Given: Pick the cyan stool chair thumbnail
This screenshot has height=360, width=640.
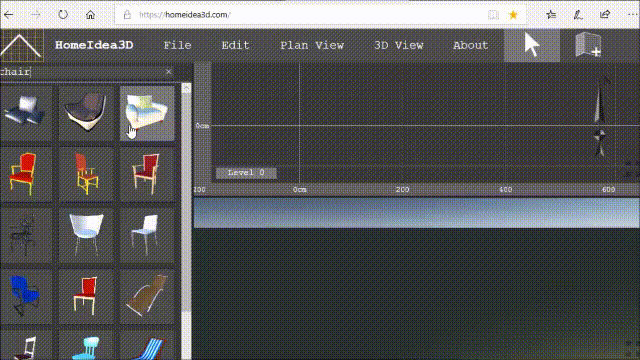Looking at the screenshot, I should pos(86,346).
